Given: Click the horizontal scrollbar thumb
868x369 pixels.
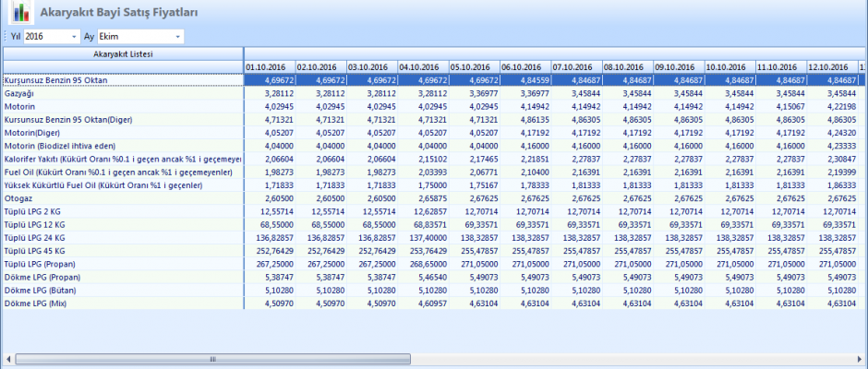Looking at the screenshot, I should [x=211, y=359].
